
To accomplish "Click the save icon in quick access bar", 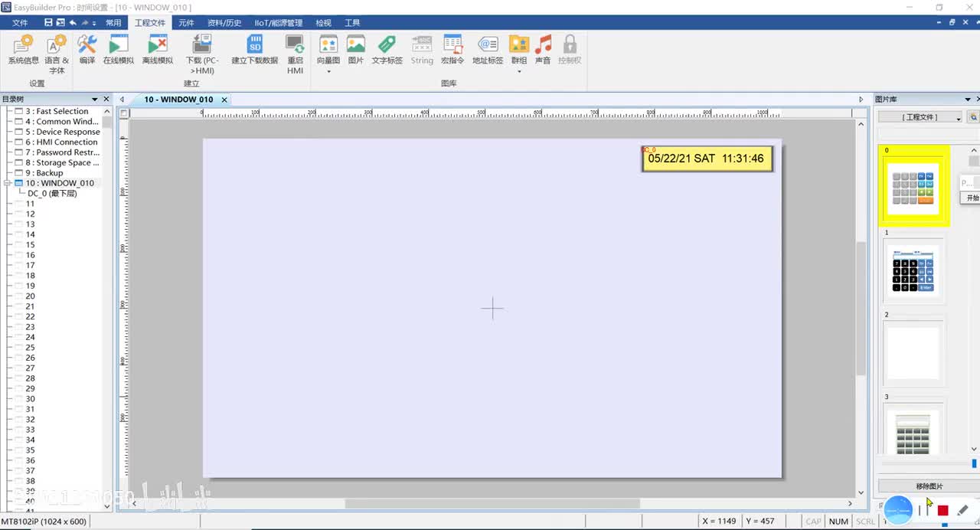I will [49, 23].
